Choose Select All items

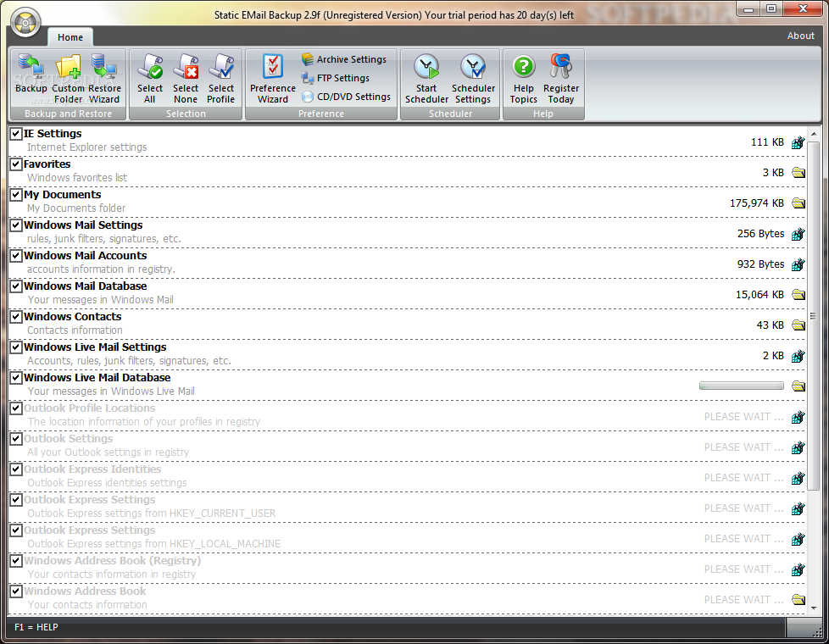pyautogui.click(x=150, y=78)
